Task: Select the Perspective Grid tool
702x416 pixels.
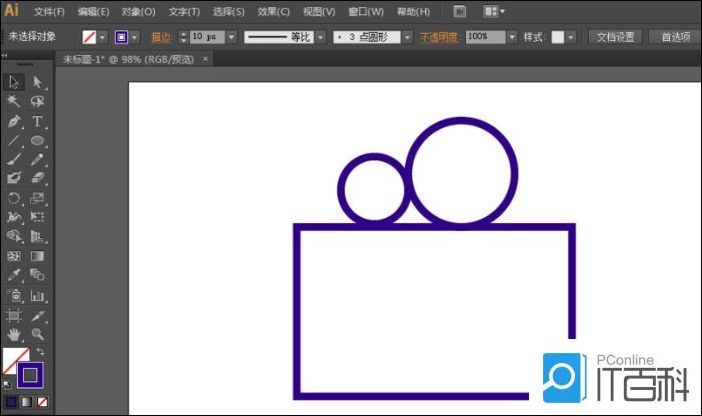Action: [x=38, y=236]
